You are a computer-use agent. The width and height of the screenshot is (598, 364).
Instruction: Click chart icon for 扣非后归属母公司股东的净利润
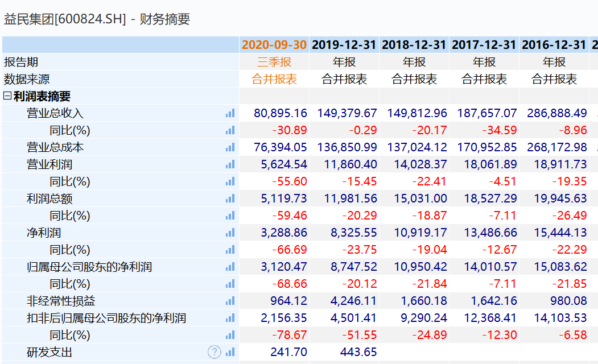click(x=230, y=318)
